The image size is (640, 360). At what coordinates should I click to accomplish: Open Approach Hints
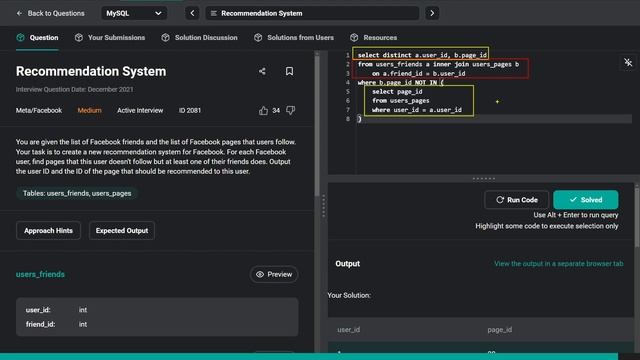click(48, 231)
